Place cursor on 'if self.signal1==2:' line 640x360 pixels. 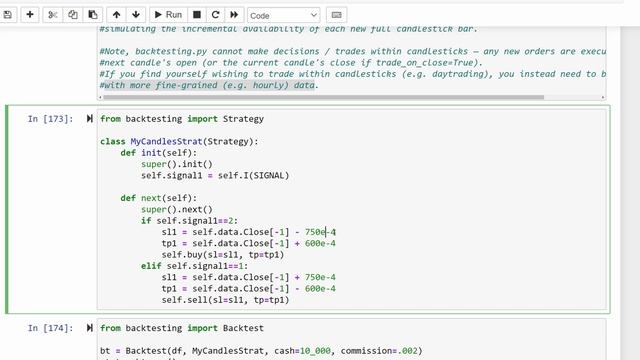point(189,221)
